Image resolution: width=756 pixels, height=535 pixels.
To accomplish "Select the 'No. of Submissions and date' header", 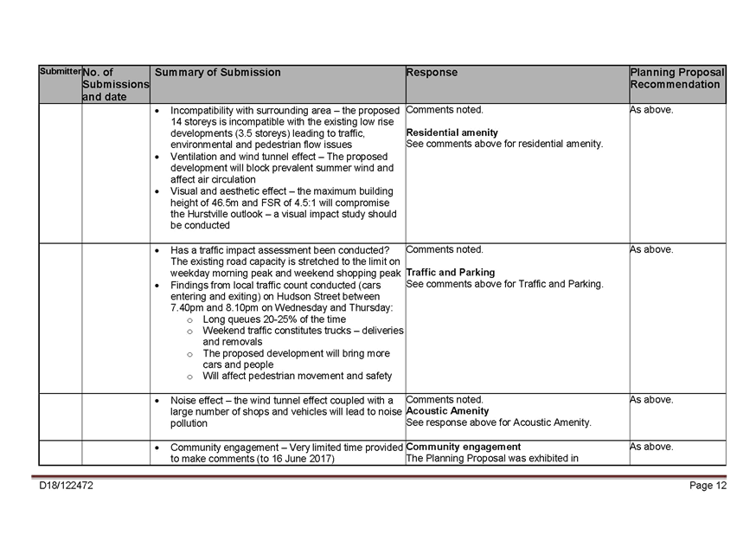I will click(x=115, y=85).
